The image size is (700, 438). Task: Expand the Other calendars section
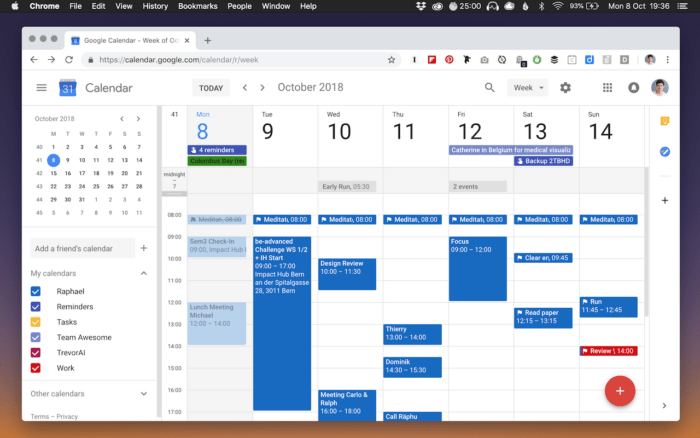(x=144, y=394)
